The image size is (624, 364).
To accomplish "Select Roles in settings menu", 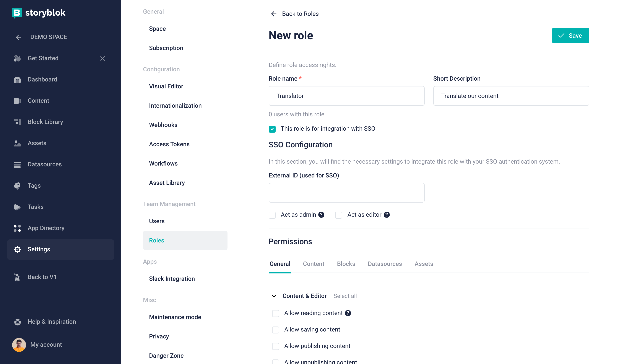I will tap(185, 240).
